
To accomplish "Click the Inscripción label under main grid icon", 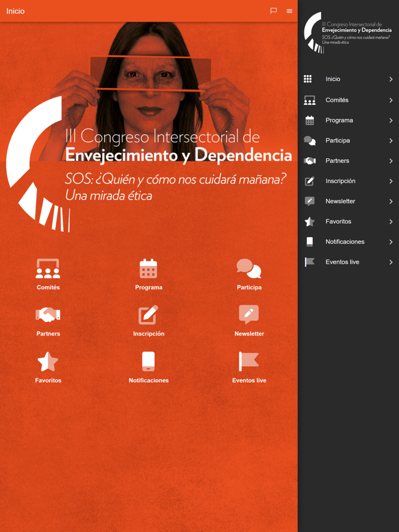I will tap(149, 334).
